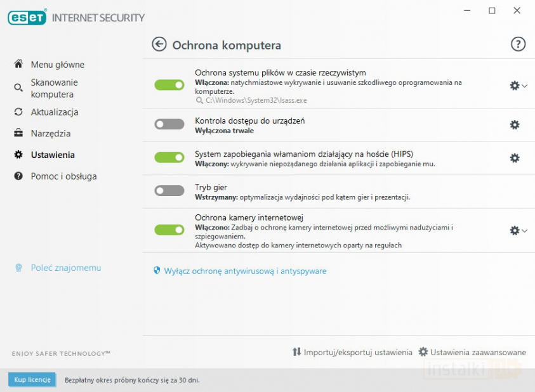Image resolution: width=535 pixels, height=392 pixels.
Task: Click Wyłącz ochronę antywirusową i antyspyware link
Action: pyautogui.click(x=245, y=271)
